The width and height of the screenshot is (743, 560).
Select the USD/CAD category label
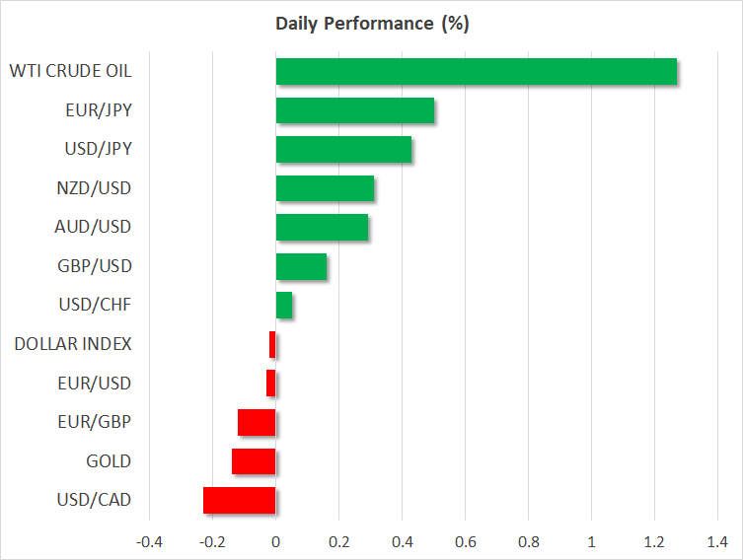point(96,500)
